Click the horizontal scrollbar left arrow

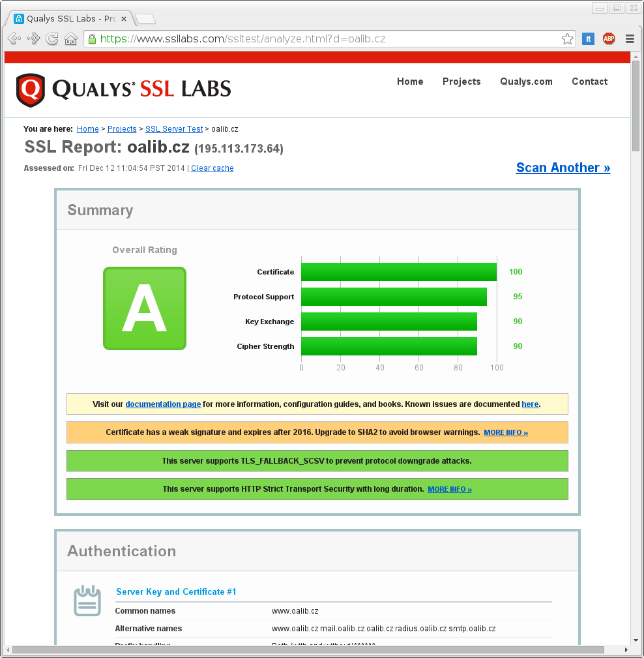8,650
